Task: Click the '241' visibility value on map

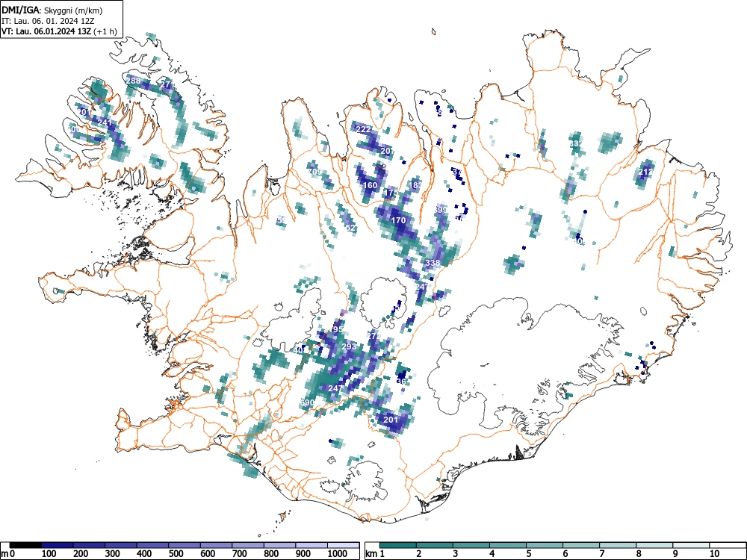Action: pos(105,122)
